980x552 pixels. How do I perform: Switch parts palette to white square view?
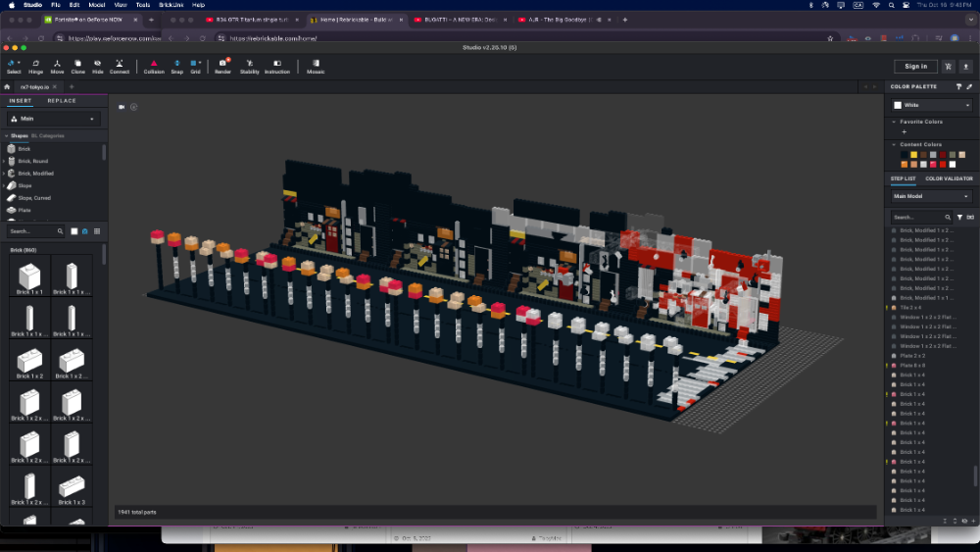coord(74,231)
